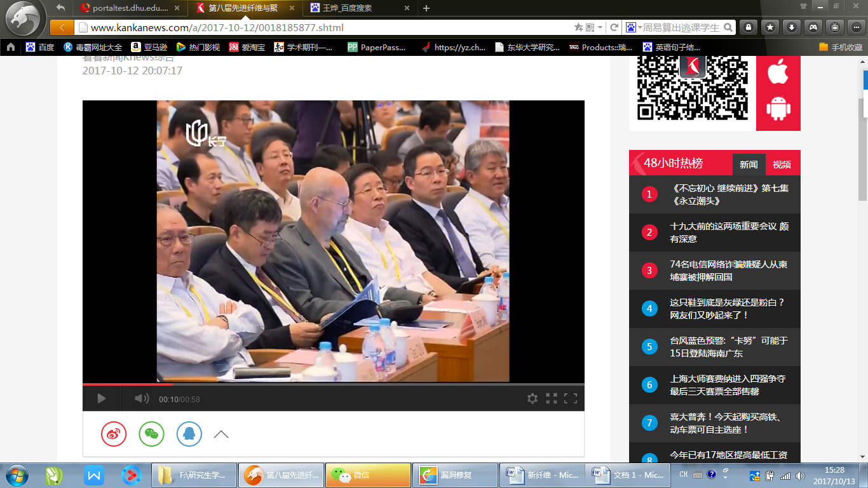Viewport: 868px width, 488px height.
Task: Share the video via WeChat icon
Action: [151, 434]
